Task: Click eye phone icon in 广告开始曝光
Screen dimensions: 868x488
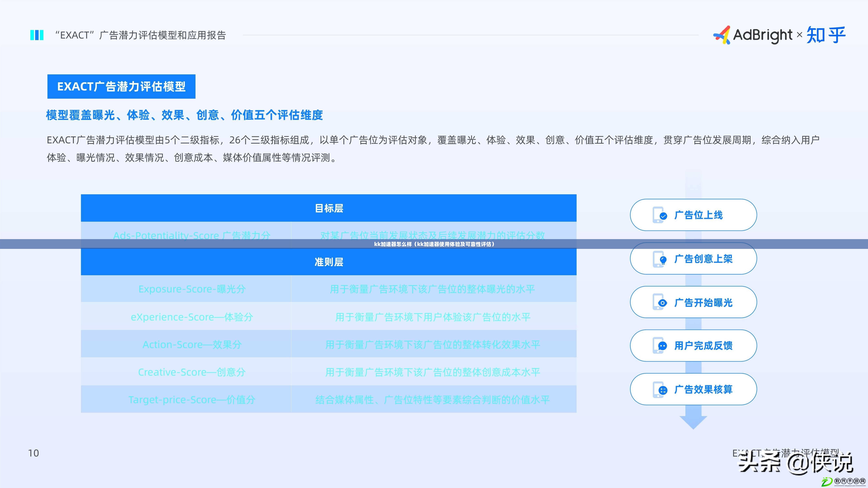Action: 660,302
